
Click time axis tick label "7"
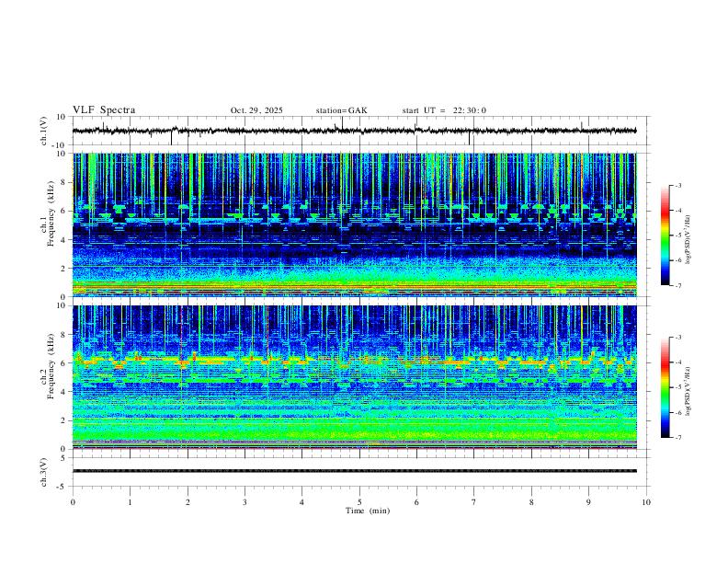474,502
